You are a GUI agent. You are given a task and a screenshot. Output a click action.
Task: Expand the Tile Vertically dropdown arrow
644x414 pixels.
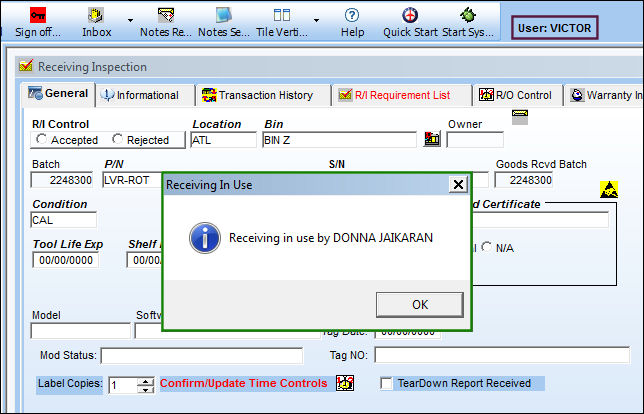tap(316, 20)
